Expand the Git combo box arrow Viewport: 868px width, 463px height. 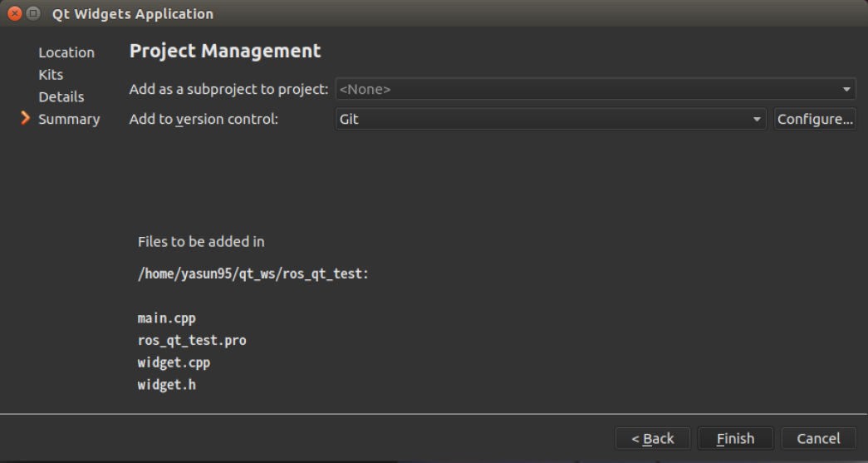[756, 120]
